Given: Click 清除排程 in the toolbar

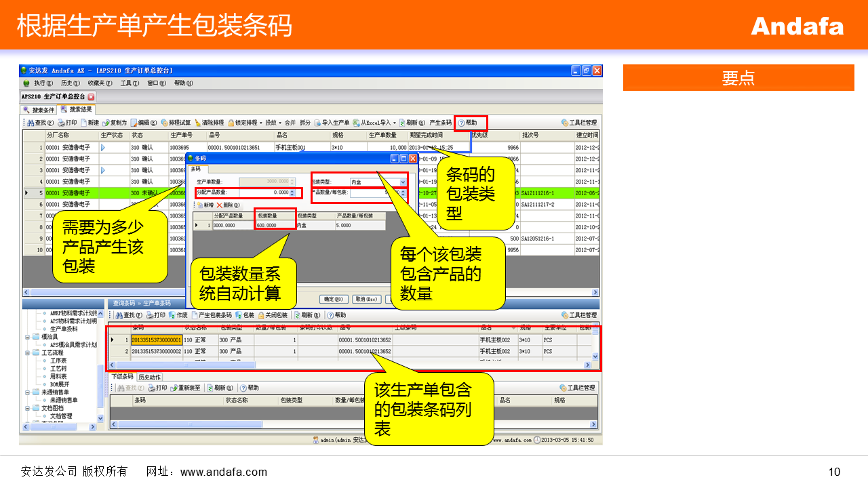Looking at the screenshot, I should tap(209, 123).
